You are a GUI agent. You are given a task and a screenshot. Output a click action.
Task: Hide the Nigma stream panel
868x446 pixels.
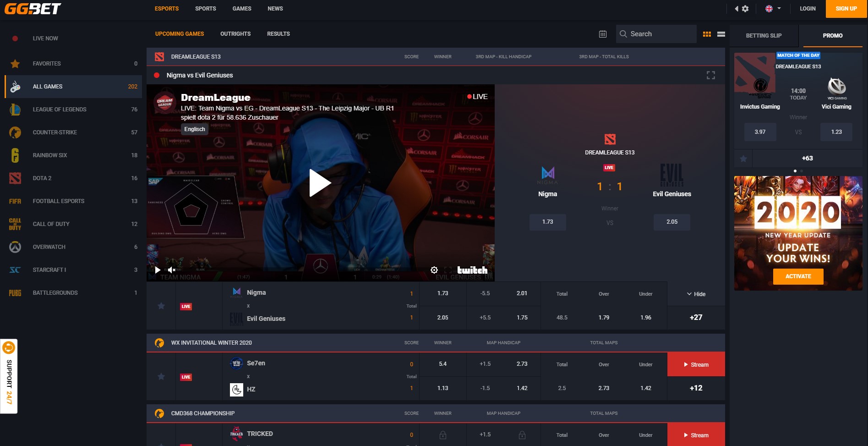point(696,294)
